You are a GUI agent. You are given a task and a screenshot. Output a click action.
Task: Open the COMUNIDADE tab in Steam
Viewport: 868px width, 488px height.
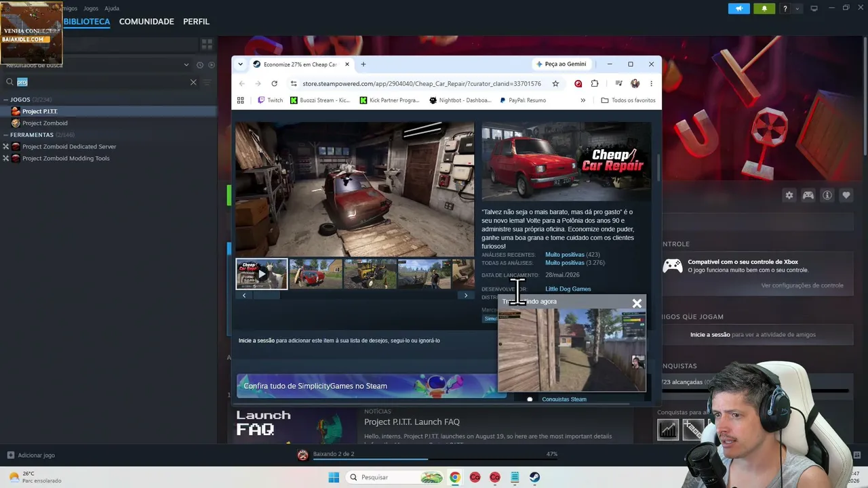click(146, 22)
